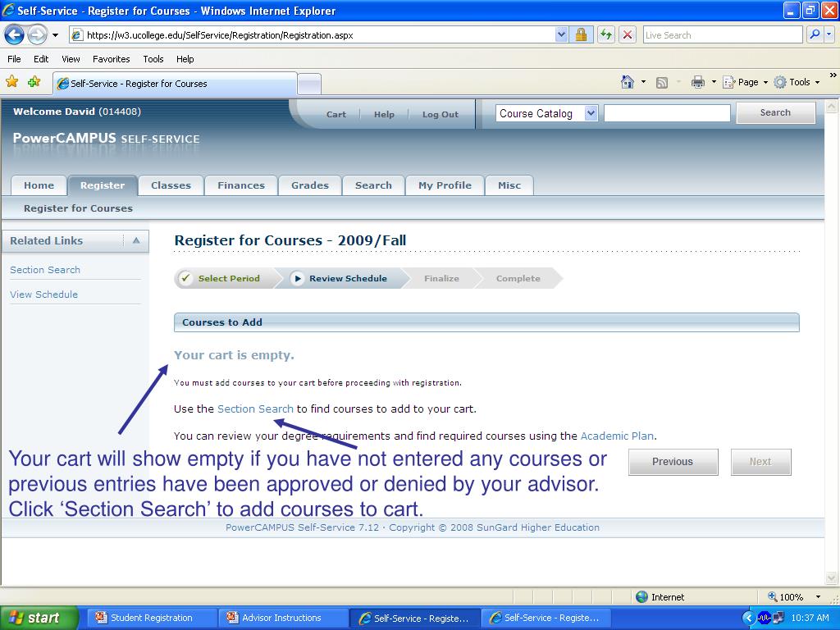Select the Search navigation tab
Image resolution: width=840 pixels, height=630 pixels.
coord(373,185)
